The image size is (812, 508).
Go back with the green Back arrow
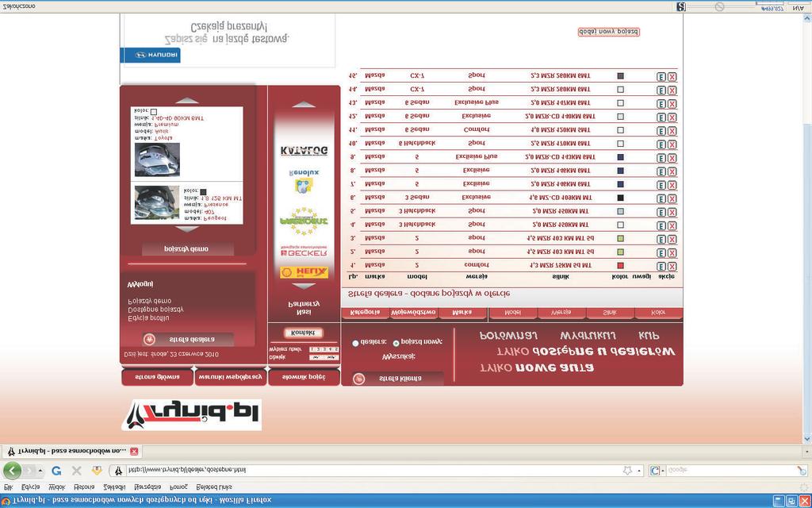(x=13, y=471)
